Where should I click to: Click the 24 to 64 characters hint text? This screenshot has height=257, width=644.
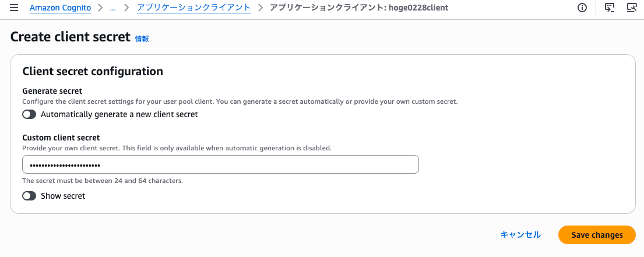coord(102,181)
